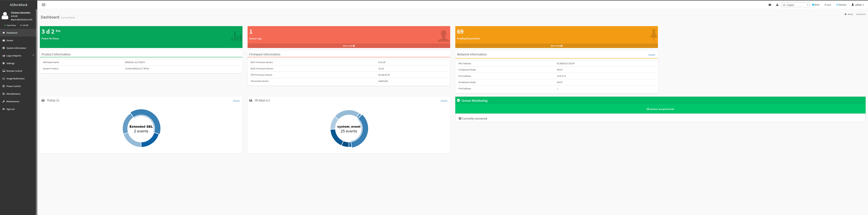This screenshot has width=868, height=215.
Task: Click the V4 Network Mode DHCP value
Action: click(x=559, y=70)
